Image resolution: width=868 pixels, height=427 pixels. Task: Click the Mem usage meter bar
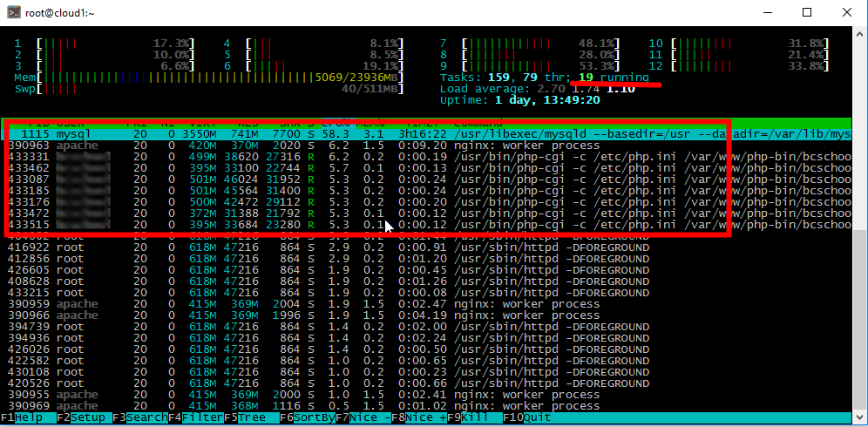(x=209, y=78)
